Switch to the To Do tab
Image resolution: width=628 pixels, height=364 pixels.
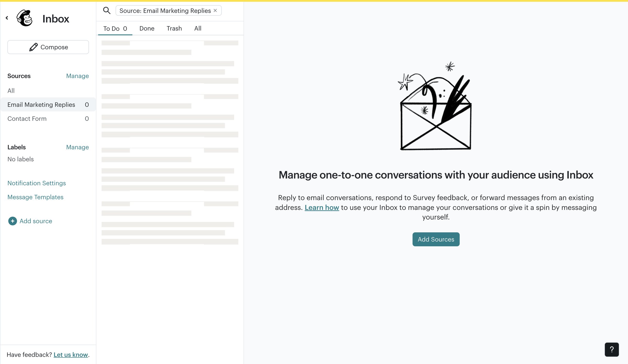(x=115, y=28)
